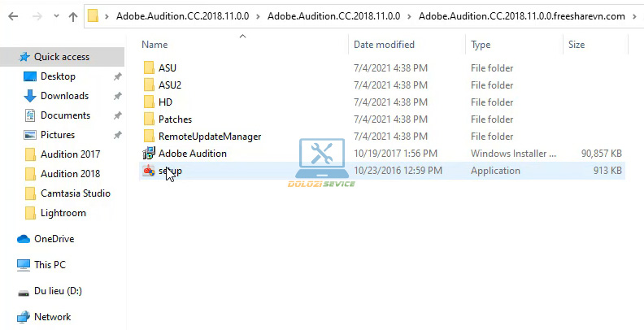This screenshot has height=330, width=644.
Task: Click the ASU2 folder name
Action: [170, 85]
